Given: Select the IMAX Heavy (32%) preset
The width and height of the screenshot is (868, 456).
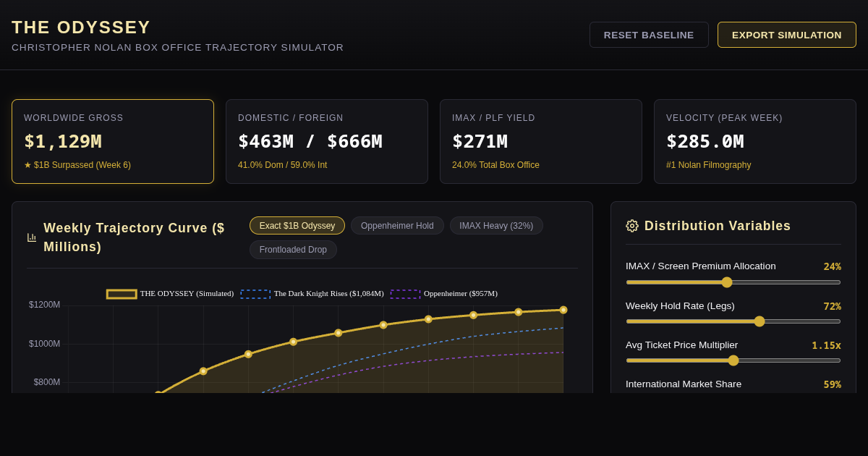Looking at the screenshot, I should click(496, 226).
